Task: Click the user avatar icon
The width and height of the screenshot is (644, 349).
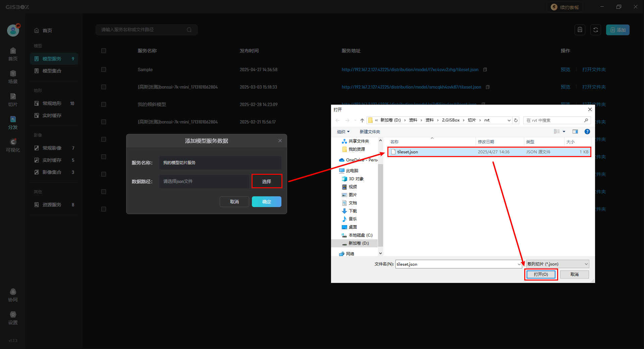Action: pos(13,30)
